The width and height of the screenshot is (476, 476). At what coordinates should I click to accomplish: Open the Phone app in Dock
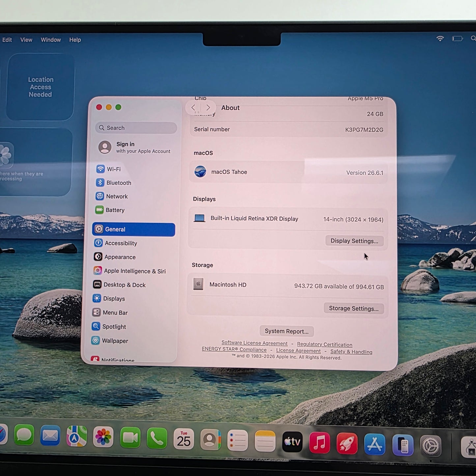point(157,438)
